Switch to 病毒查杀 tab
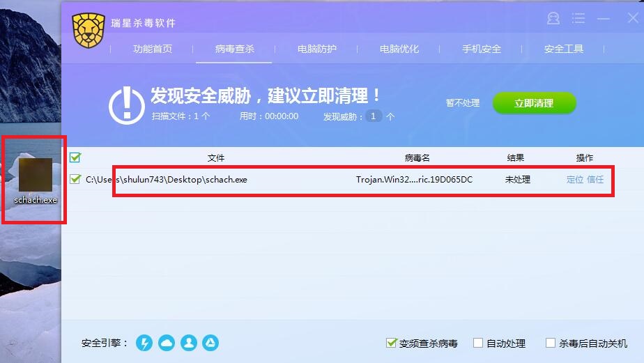Image resolution: width=644 pixels, height=363 pixels. click(234, 49)
